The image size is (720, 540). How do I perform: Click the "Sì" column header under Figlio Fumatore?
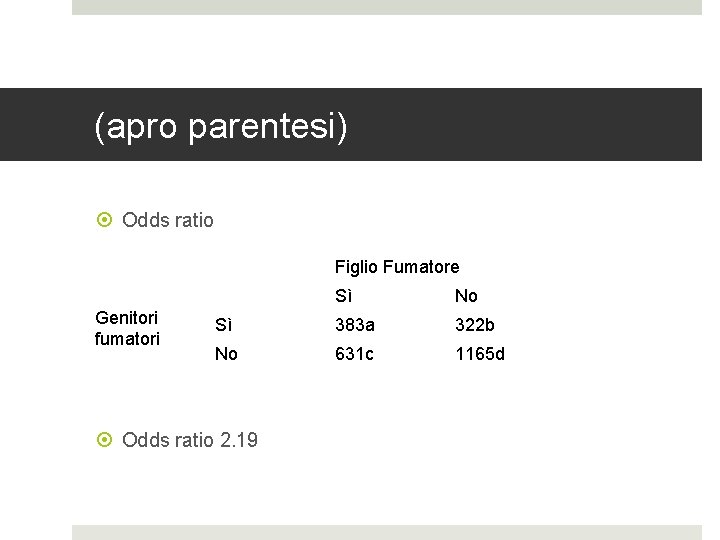343,296
